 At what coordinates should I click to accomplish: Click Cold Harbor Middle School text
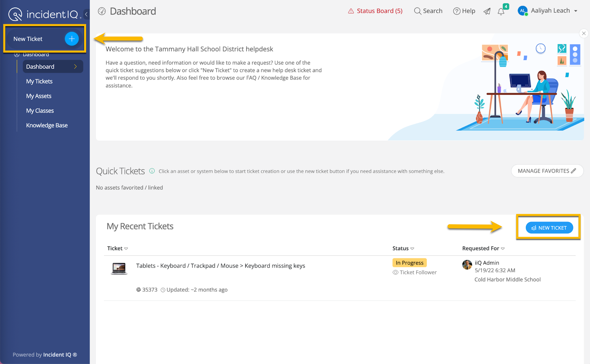pos(507,280)
